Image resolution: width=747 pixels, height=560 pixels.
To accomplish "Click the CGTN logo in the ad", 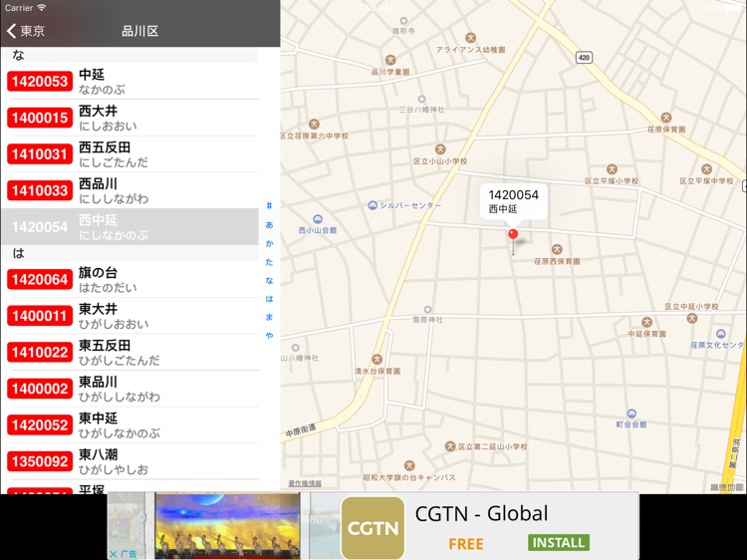I will (373, 527).
